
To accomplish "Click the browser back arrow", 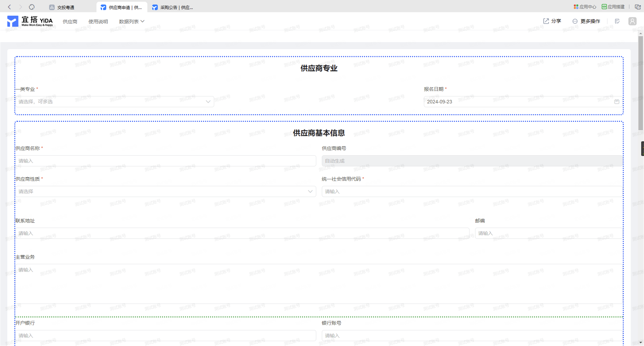I will [x=9, y=7].
